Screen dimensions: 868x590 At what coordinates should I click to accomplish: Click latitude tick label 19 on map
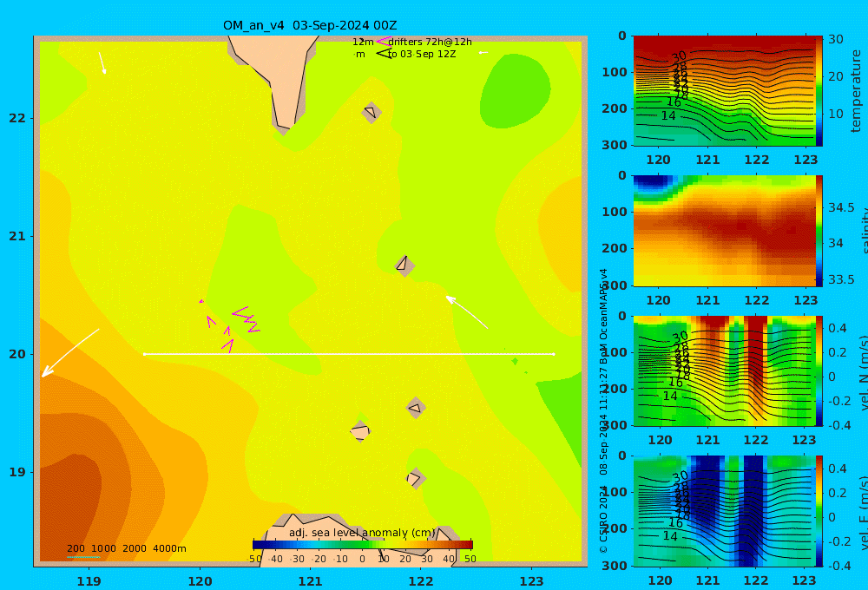[17, 472]
